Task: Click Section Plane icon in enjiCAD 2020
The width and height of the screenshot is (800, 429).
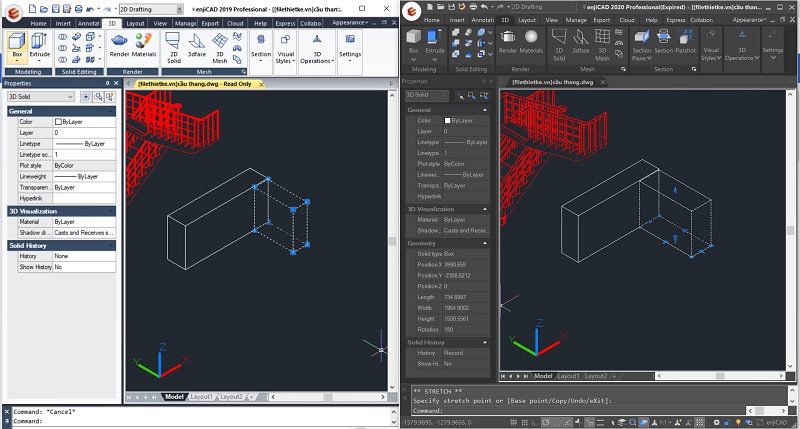Action: pyautogui.click(x=641, y=37)
